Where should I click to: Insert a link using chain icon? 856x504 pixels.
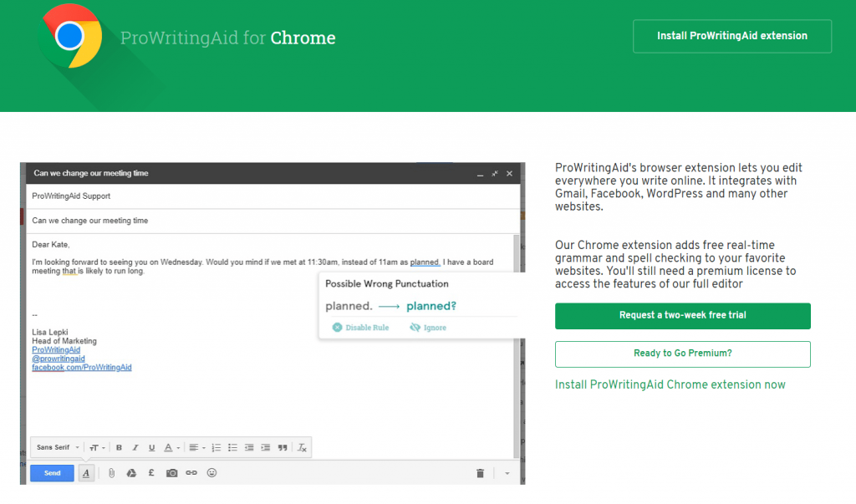click(191, 473)
